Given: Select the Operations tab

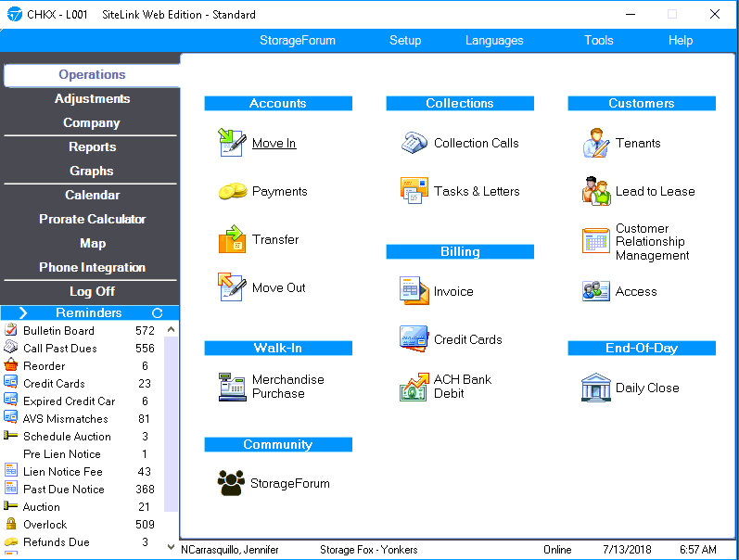Looking at the screenshot, I should [x=92, y=75].
